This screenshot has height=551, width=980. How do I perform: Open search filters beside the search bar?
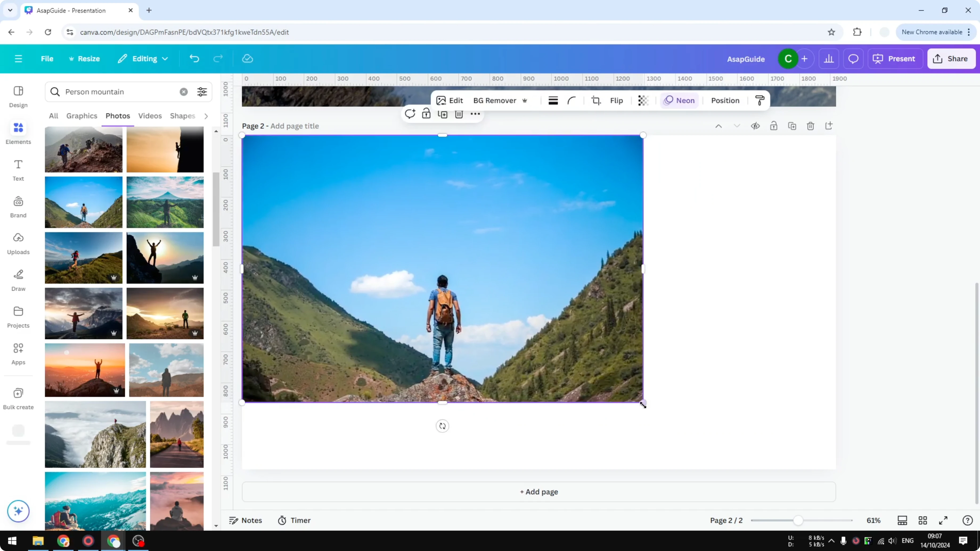[x=202, y=92]
